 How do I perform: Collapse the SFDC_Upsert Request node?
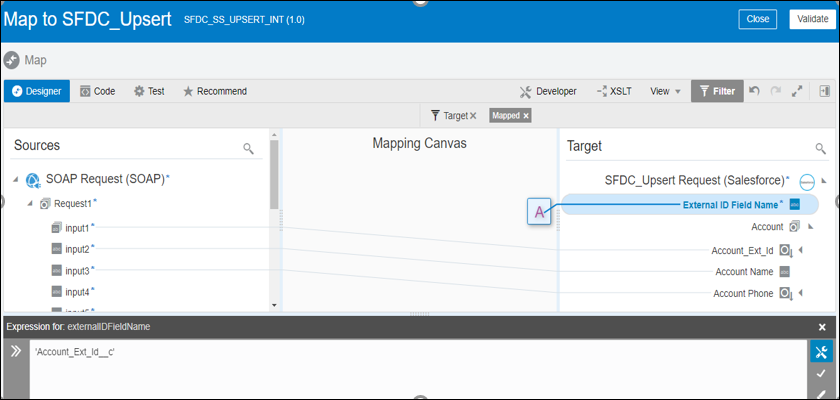click(x=824, y=181)
